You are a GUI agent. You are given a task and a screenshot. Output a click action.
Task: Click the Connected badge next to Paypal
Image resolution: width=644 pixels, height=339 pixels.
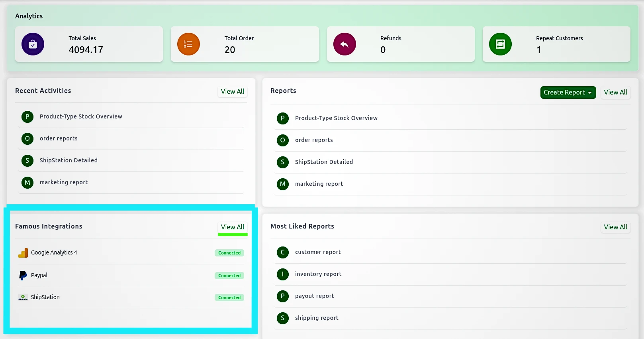coord(229,276)
